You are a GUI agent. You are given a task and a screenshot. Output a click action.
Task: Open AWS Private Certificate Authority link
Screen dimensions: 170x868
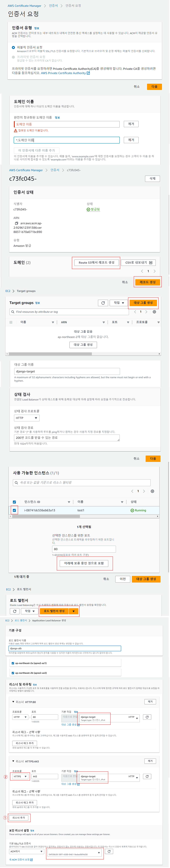65,73
